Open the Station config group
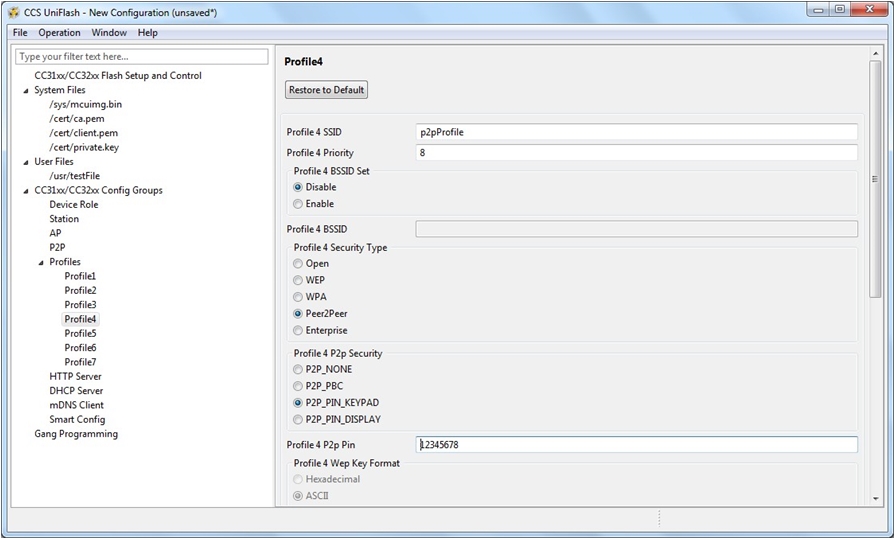This screenshot has height=539, width=895. (x=64, y=219)
